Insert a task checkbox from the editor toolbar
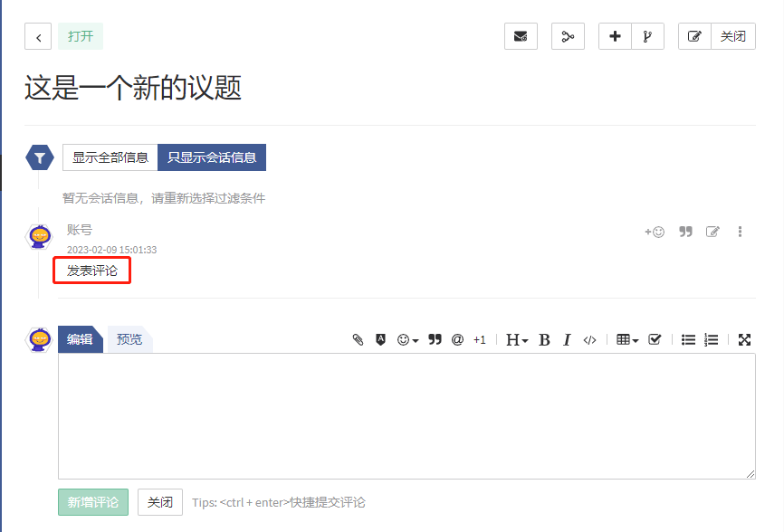The width and height of the screenshot is (784, 532). point(655,340)
